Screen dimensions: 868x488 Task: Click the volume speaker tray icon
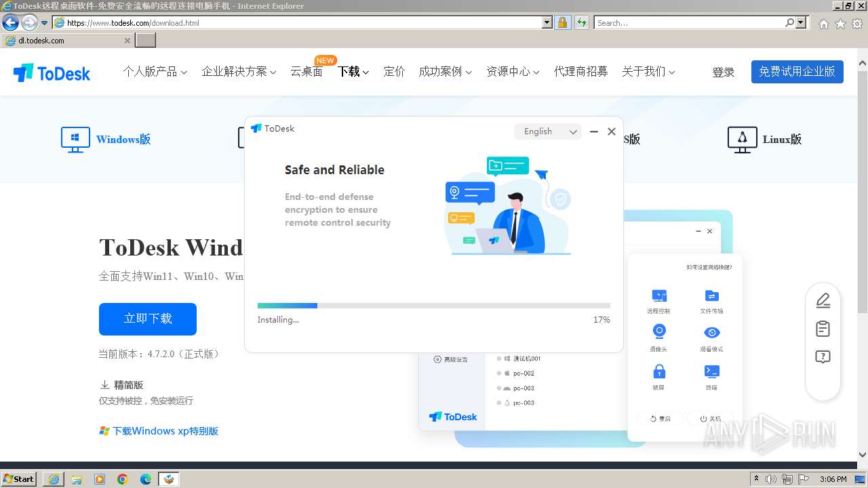coord(772,479)
